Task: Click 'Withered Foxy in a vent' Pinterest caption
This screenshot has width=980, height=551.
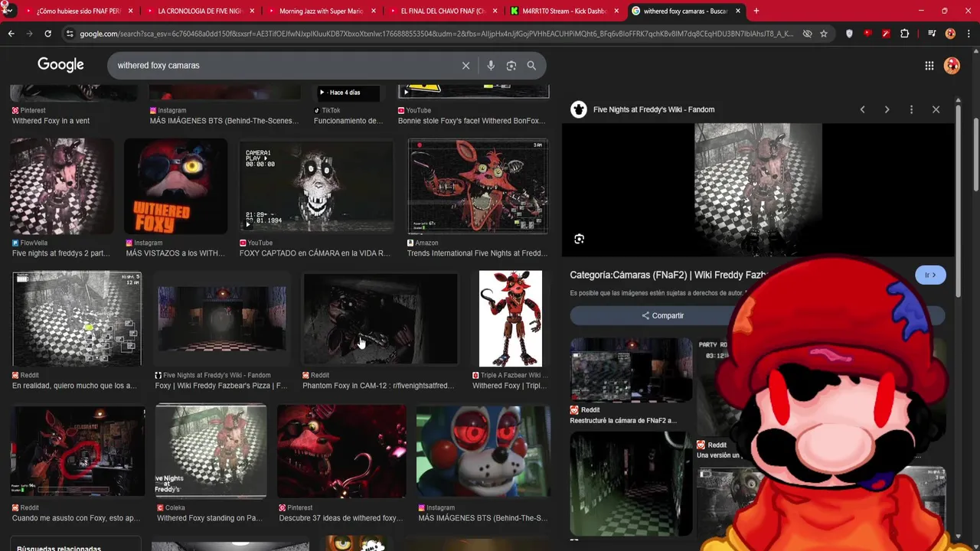Action: [51, 121]
